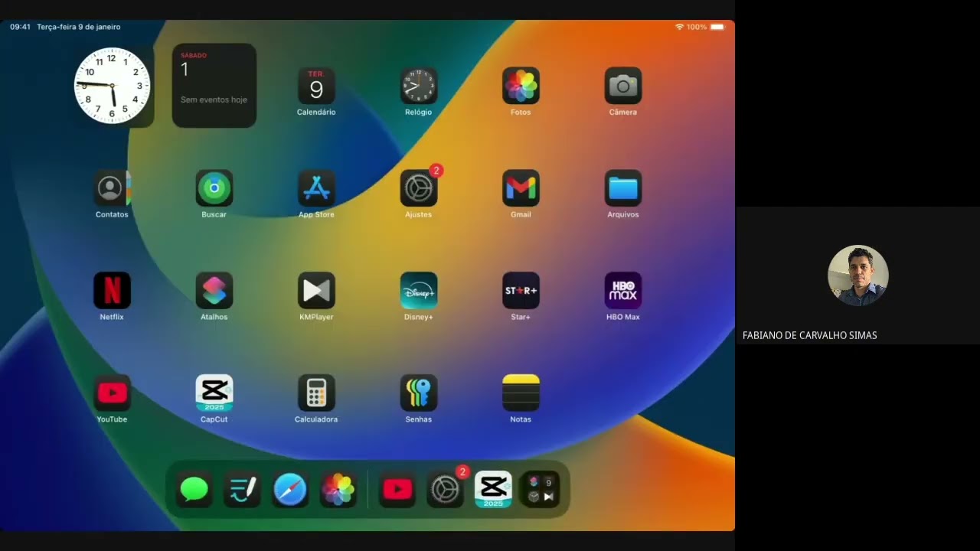Screen dimensions: 980x551
Task: Launch the Buscar app
Action: point(214,188)
